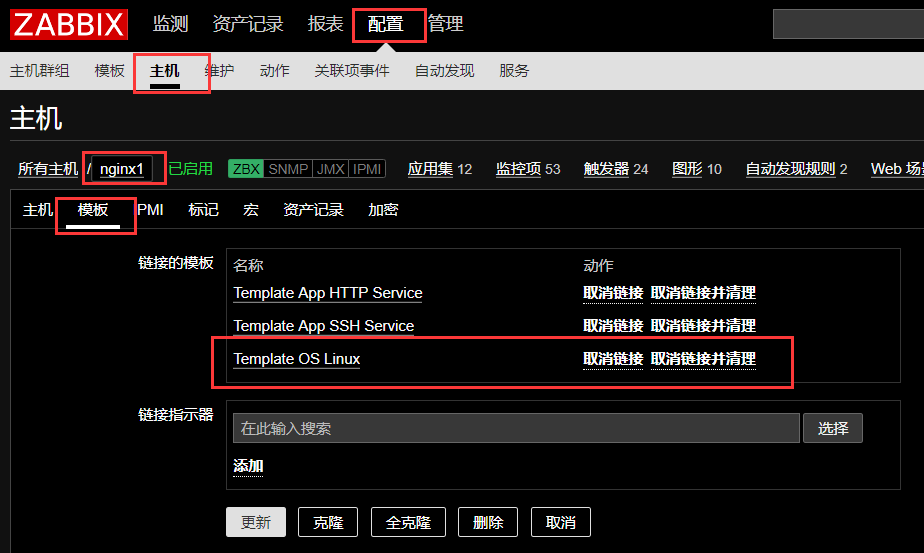Click the template search input field

coord(516,428)
